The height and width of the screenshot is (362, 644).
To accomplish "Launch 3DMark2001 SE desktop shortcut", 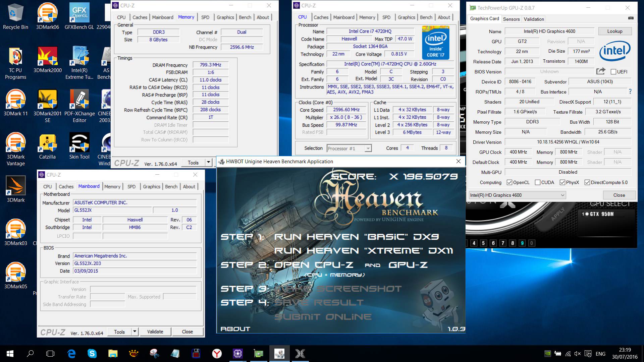I will pyautogui.click(x=47, y=106).
